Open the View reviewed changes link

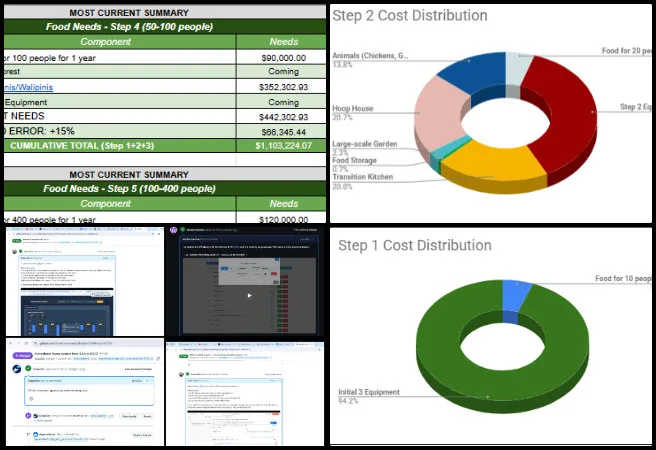[138, 369]
